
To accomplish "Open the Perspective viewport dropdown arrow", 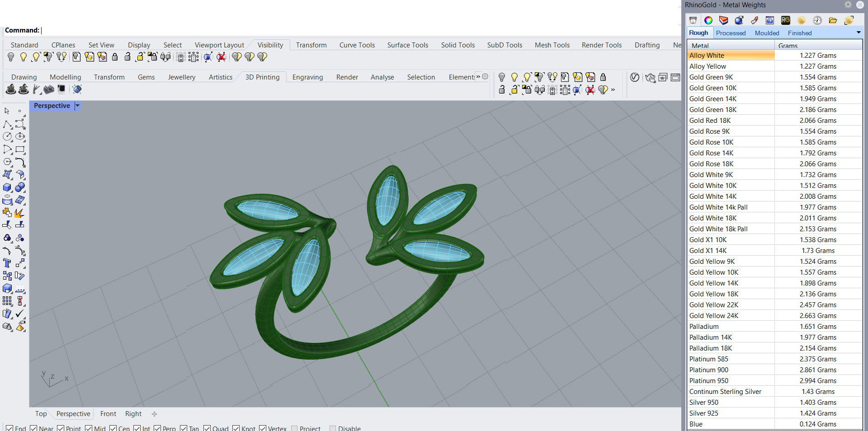I will click(x=77, y=106).
